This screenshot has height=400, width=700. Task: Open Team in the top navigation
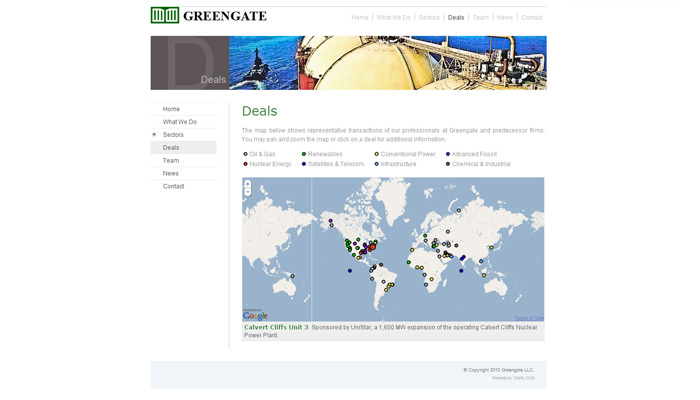coord(481,17)
